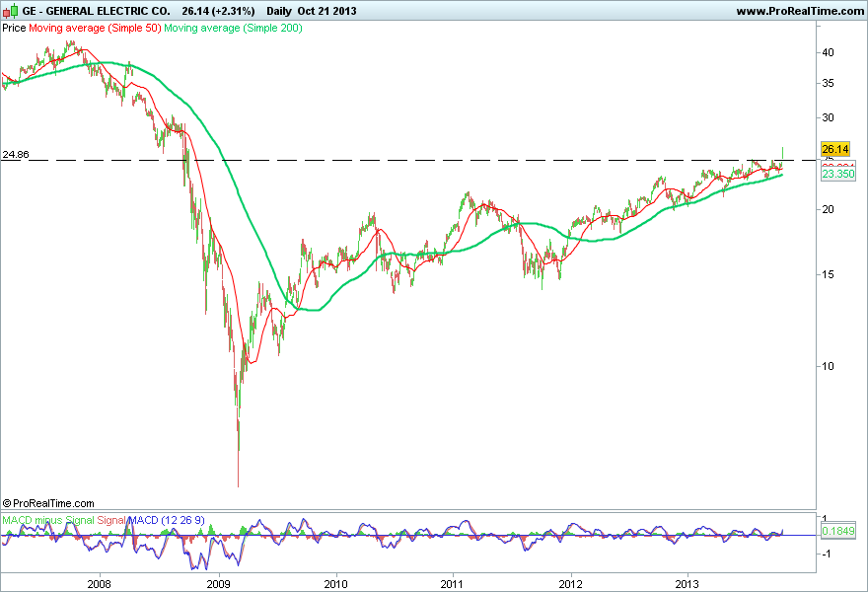The width and height of the screenshot is (868, 592).
Task: Click the Daily timeframe label
Action: [x=279, y=11]
